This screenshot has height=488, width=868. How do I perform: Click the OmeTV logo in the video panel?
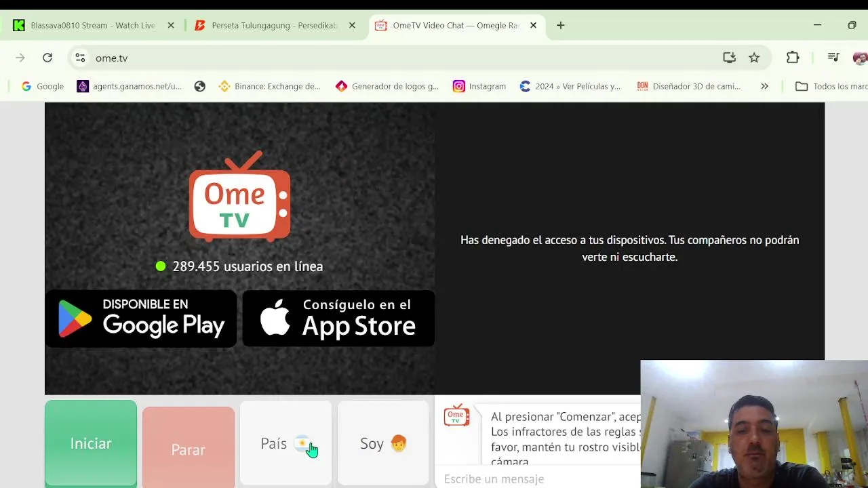coord(239,197)
